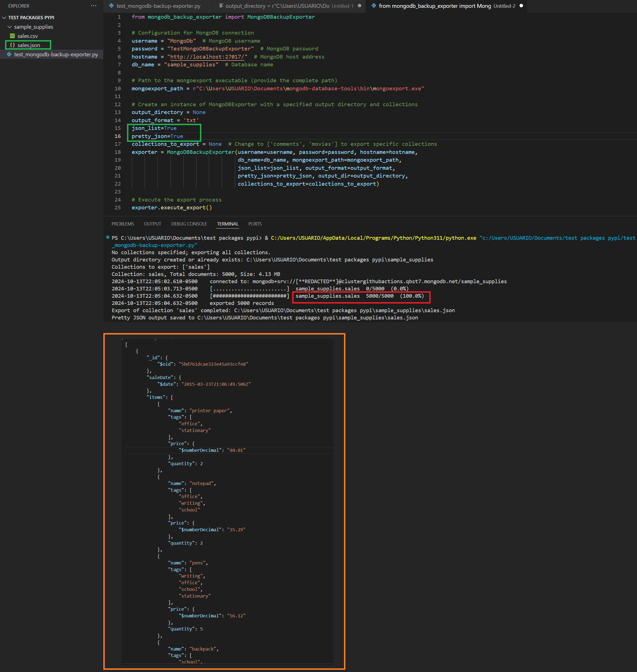637x672 pixels.
Task: Click line number 16 in the gutter
Action: [x=118, y=136]
